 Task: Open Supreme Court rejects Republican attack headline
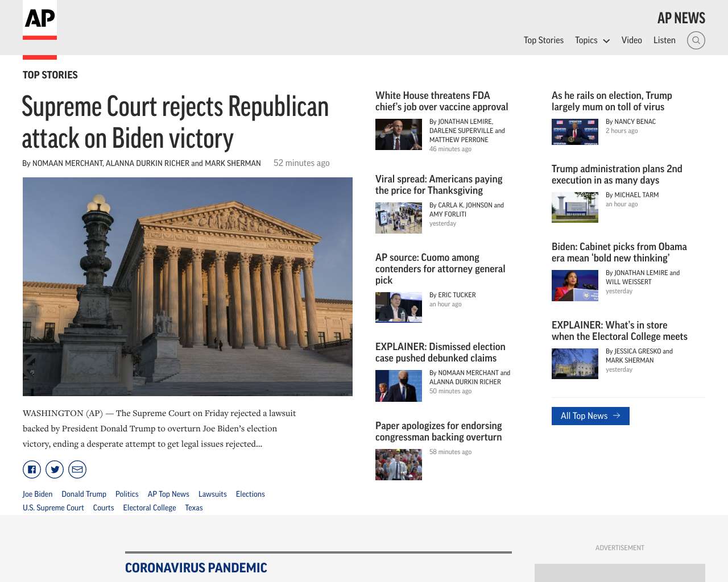point(175,122)
